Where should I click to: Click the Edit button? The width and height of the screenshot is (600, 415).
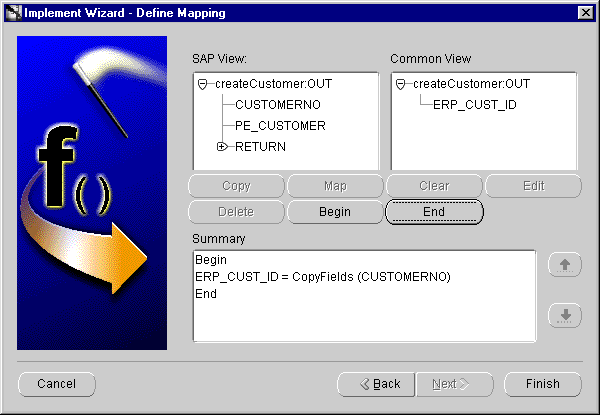pos(533,186)
